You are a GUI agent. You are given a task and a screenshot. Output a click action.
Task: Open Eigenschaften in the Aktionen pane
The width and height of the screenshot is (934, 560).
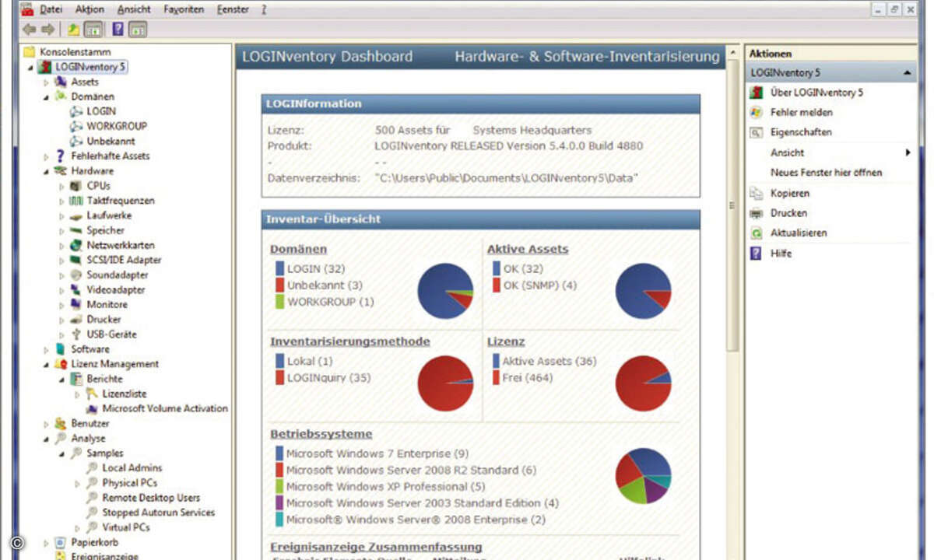[801, 132]
